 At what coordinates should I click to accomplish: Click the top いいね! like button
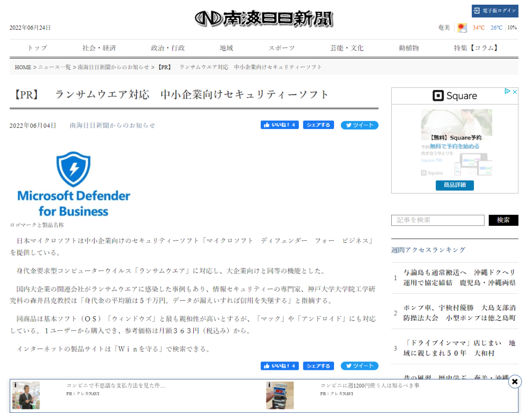point(280,125)
